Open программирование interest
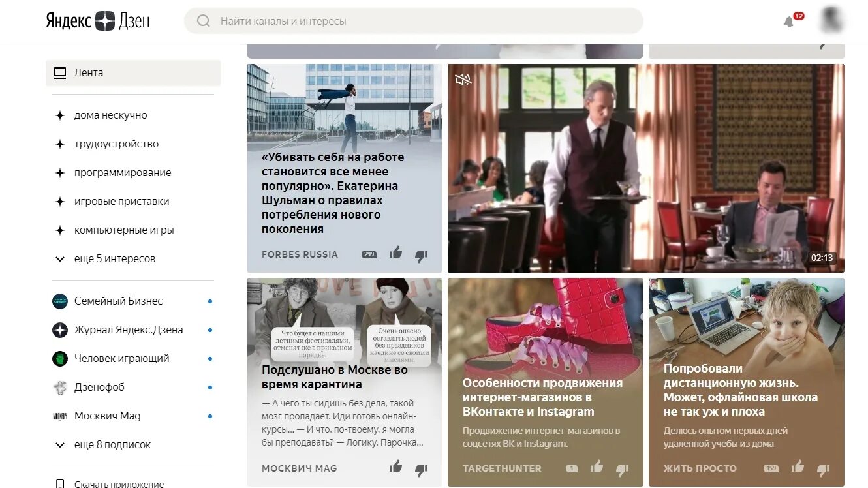 tap(123, 173)
